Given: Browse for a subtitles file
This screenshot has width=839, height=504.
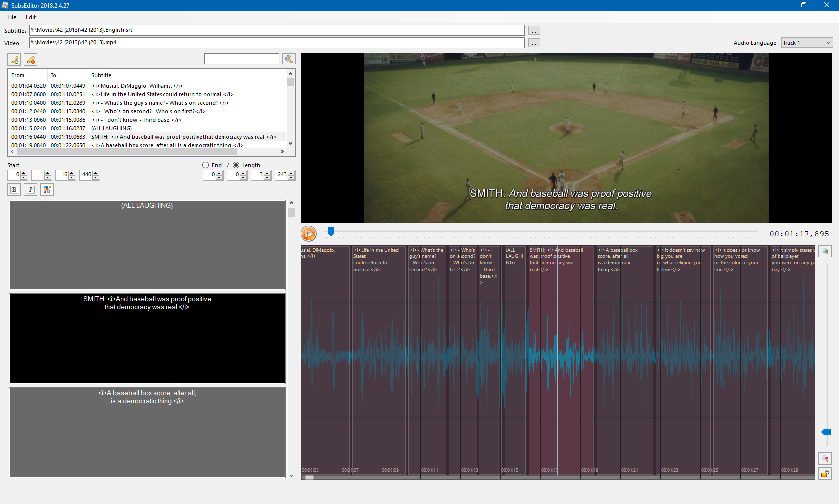Looking at the screenshot, I should [x=534, y=30].
